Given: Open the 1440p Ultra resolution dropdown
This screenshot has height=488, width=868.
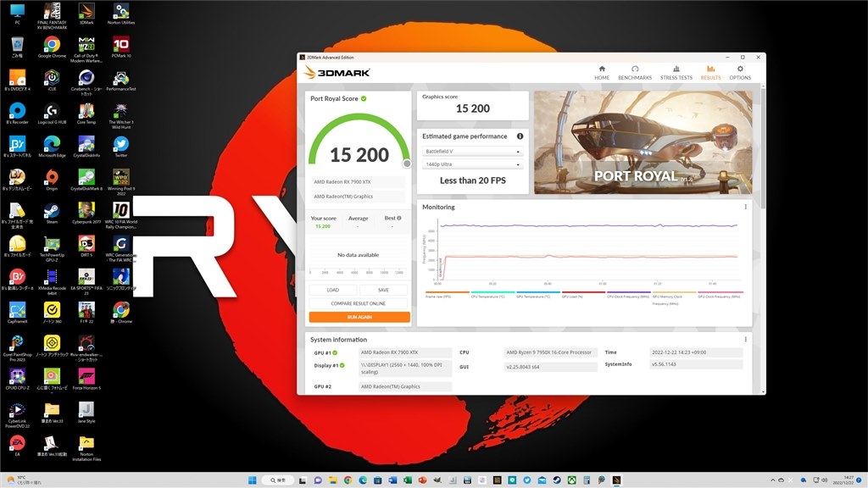Looking at the screenshot, I should point(472,164).
